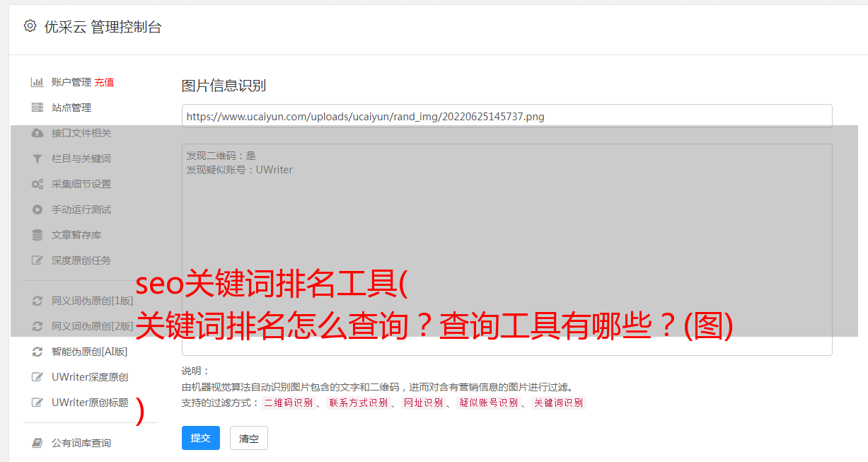
Task: Click the edit icon for UWriter原创标题
Action: click(x=37, y=403)
